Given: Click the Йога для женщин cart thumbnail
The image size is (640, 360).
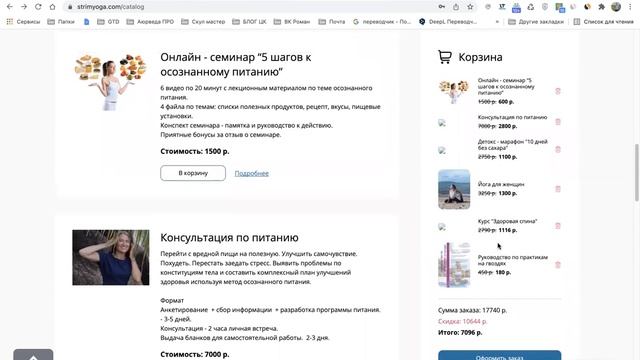Looking at the screenshot, I should pos(454,189).
